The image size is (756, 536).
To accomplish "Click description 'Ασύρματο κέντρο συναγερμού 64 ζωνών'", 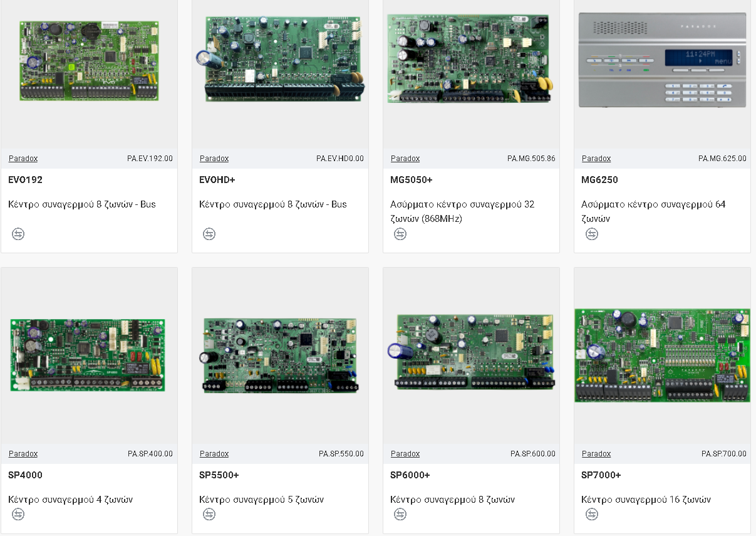I will point(653,212).
